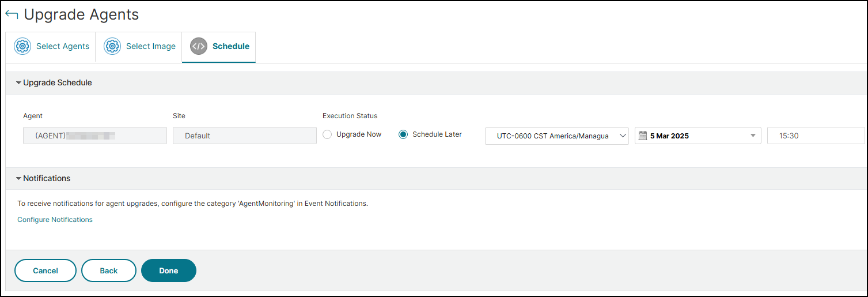Screen dimensions: 868x297
Task: Click the 15:30 time input field
Action: pos(816,136)
